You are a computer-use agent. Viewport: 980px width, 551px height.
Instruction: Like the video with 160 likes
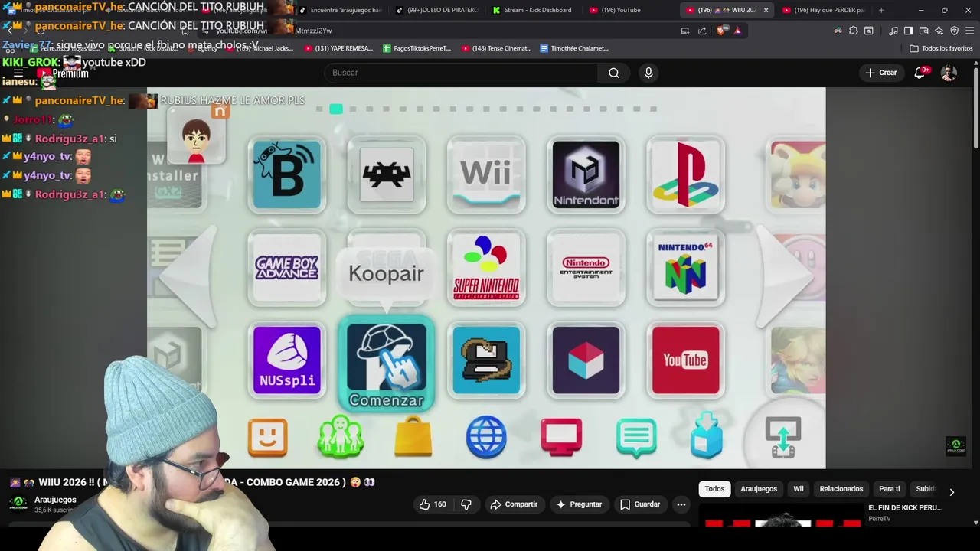click(x=432, y=504)
